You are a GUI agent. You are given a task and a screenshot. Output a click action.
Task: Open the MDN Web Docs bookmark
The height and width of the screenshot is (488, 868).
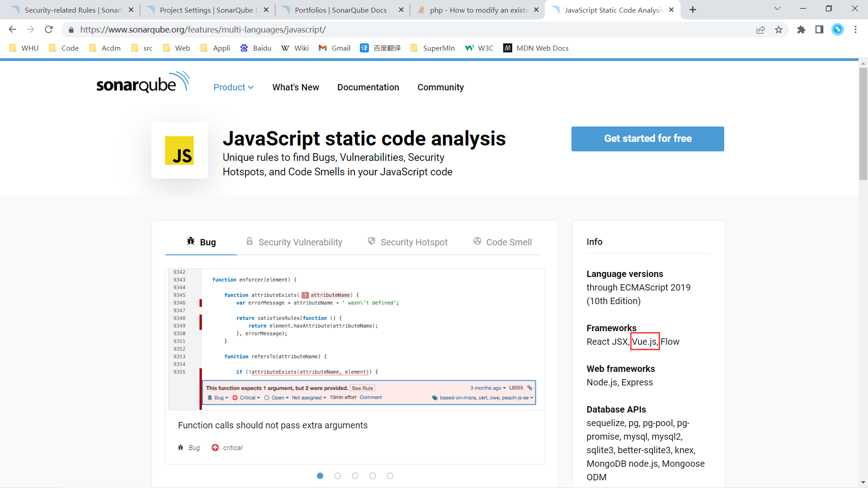pos(536,48)
